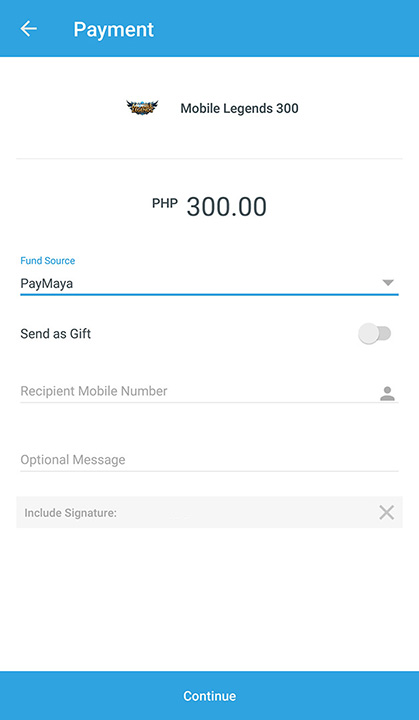The image size is (419, 720).
Task: Open contacts picker person icon
Action: [387, 393]
